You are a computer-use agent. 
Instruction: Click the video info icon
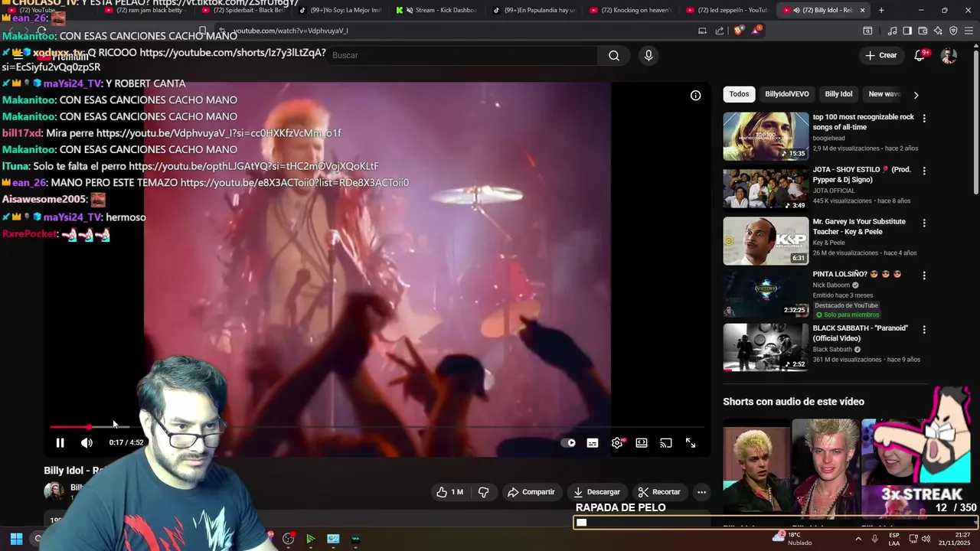695,96
